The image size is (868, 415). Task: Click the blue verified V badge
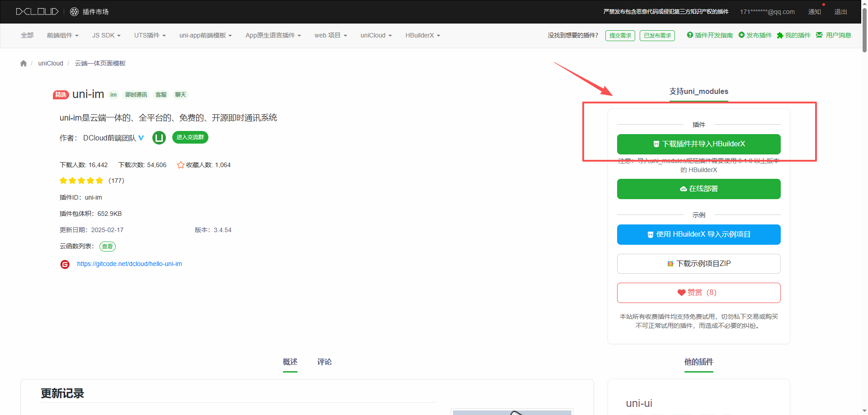tap(141, 138)
